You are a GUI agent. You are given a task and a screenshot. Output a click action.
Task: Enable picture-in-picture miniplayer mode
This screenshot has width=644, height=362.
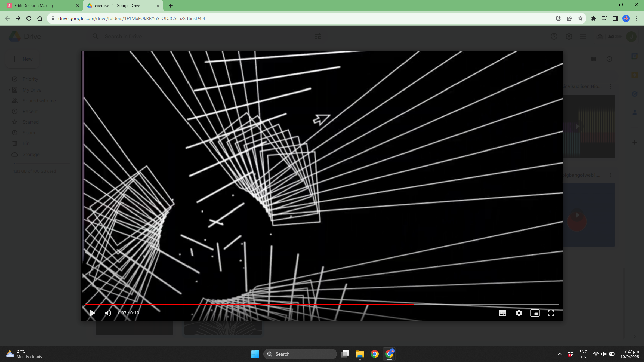[x=535, y=313]
